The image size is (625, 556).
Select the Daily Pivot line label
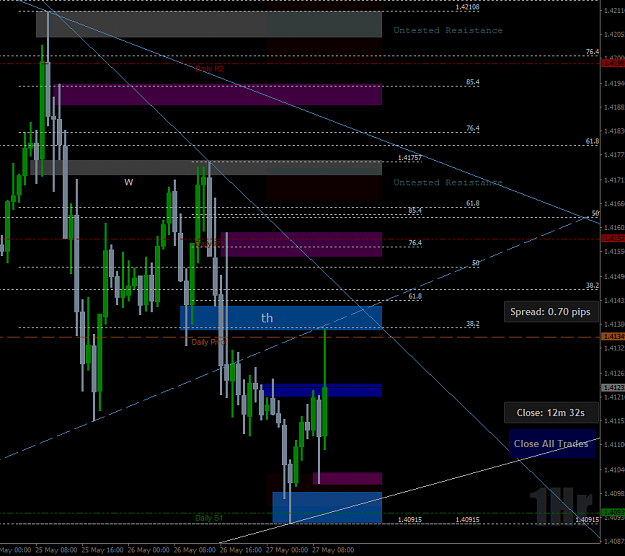(x=209, y=342)
